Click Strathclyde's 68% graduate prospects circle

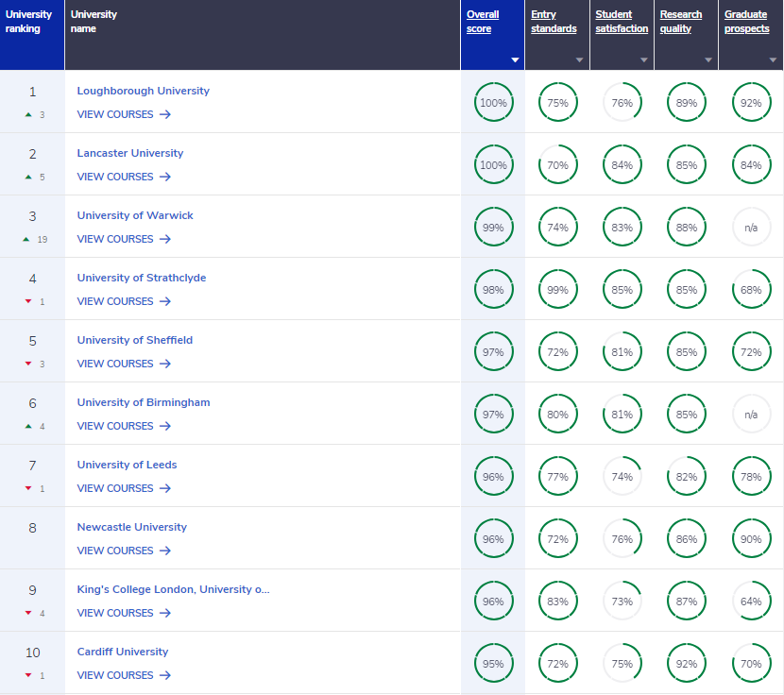point(751,290)
